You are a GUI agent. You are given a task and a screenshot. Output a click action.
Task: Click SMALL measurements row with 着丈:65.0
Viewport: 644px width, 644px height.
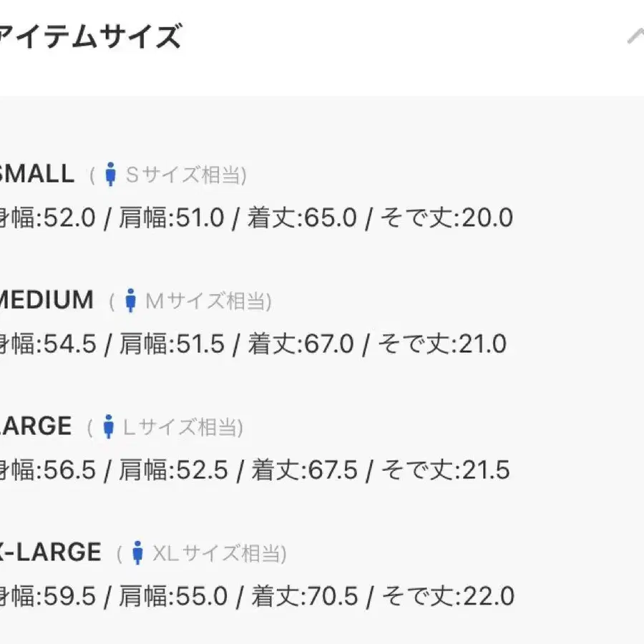click(257, 218)
